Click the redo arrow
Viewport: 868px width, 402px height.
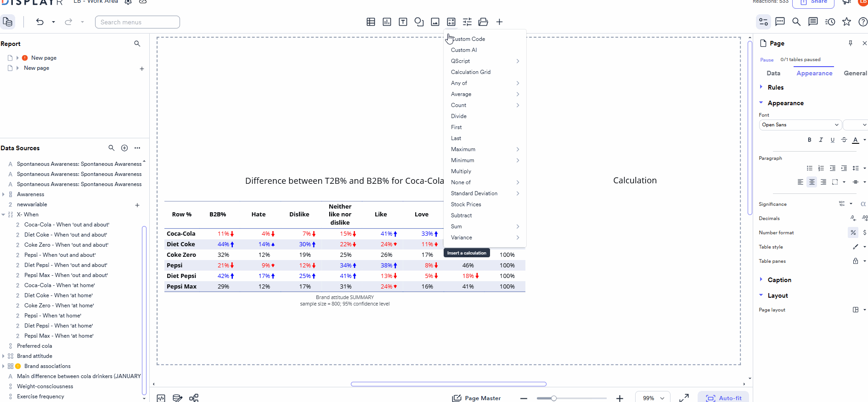[68, 22]
